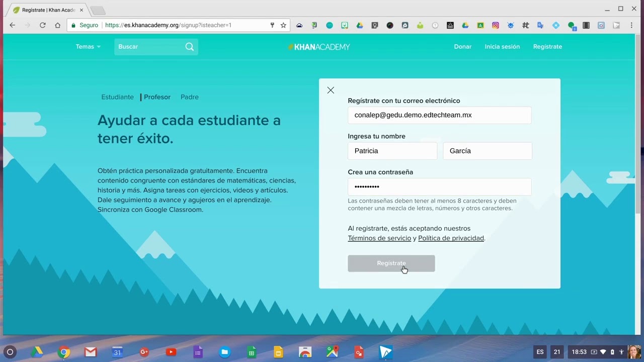Open Chrome Web Store from the shelf
Image resolution: width=644 pixels, height=362 pixels.
pos(305,352)
